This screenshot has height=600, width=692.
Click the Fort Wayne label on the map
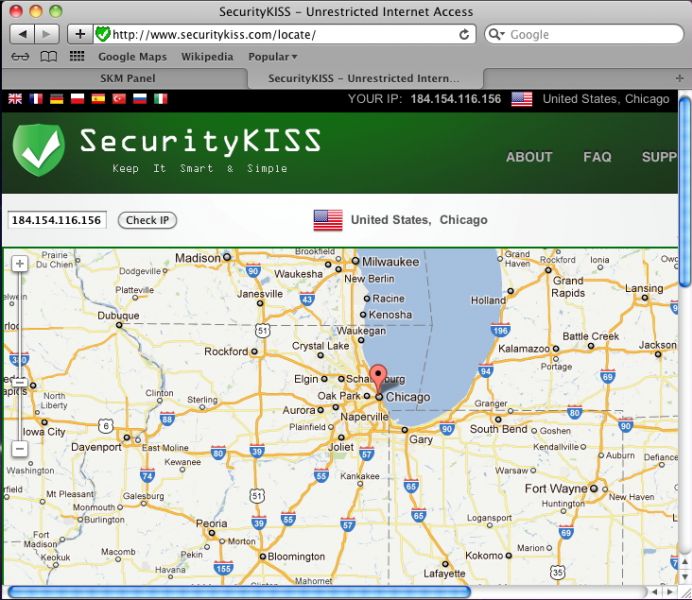(556, 488)
